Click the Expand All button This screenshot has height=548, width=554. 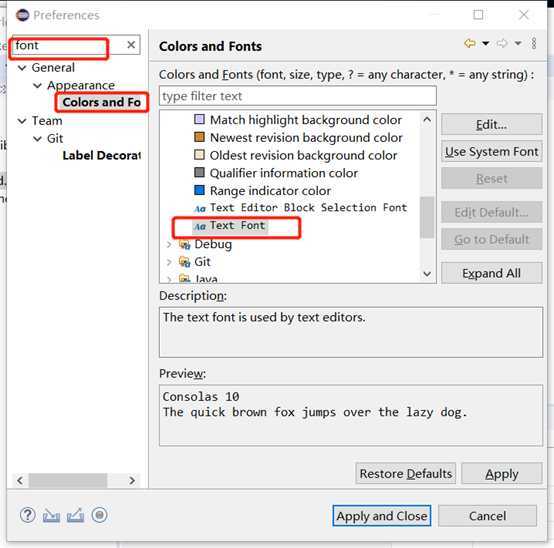pyautogui.click(x=491, y=273)
